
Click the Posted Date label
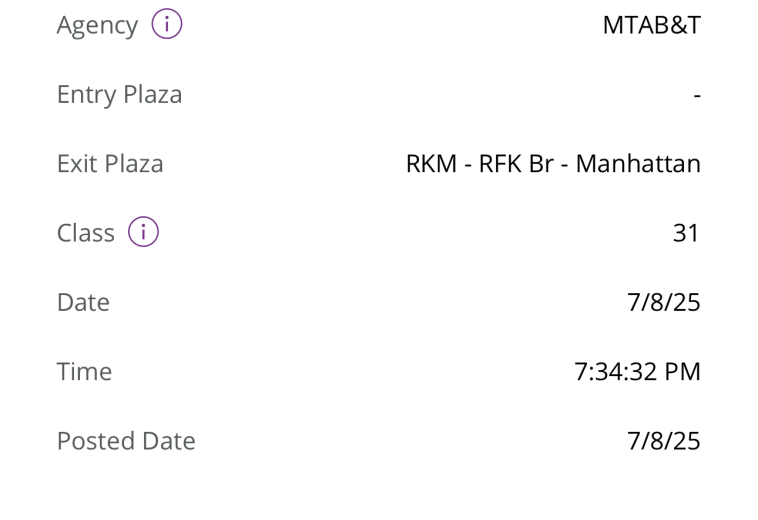tap(126, 441)
